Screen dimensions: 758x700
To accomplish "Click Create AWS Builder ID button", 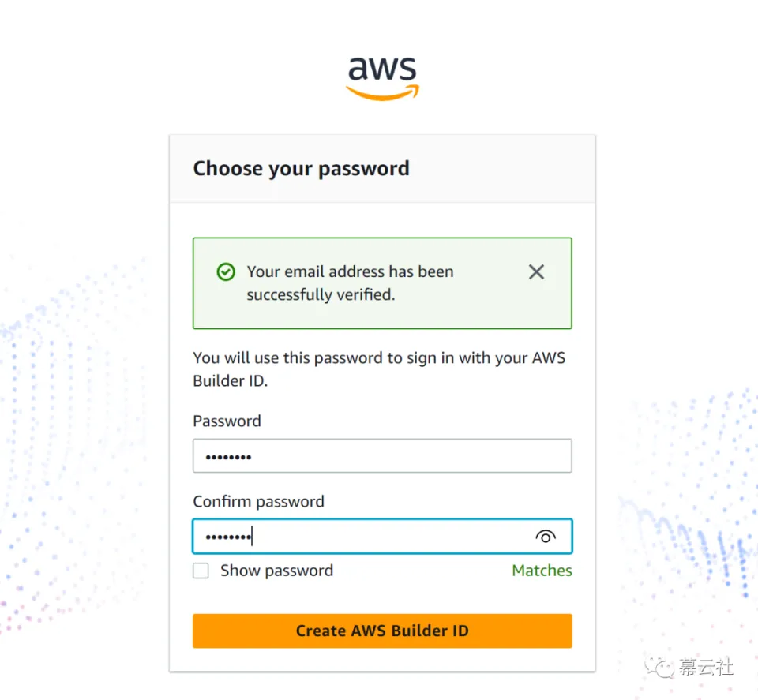I will [382, 631].
